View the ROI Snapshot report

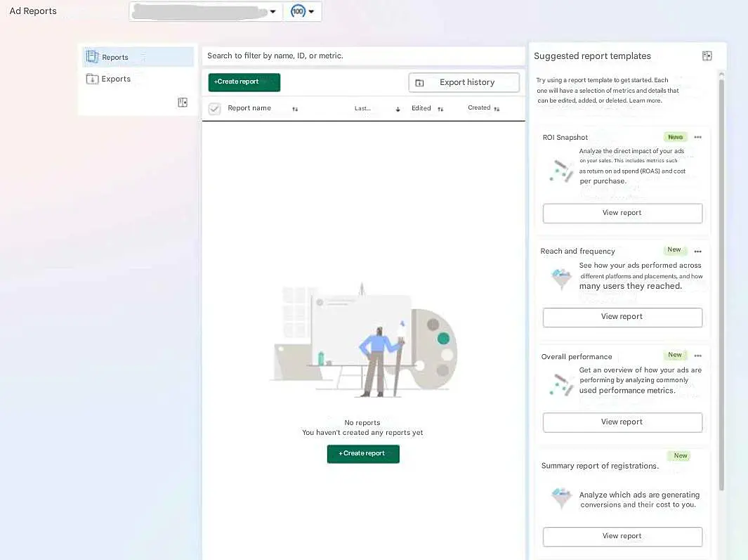(622, 213)
